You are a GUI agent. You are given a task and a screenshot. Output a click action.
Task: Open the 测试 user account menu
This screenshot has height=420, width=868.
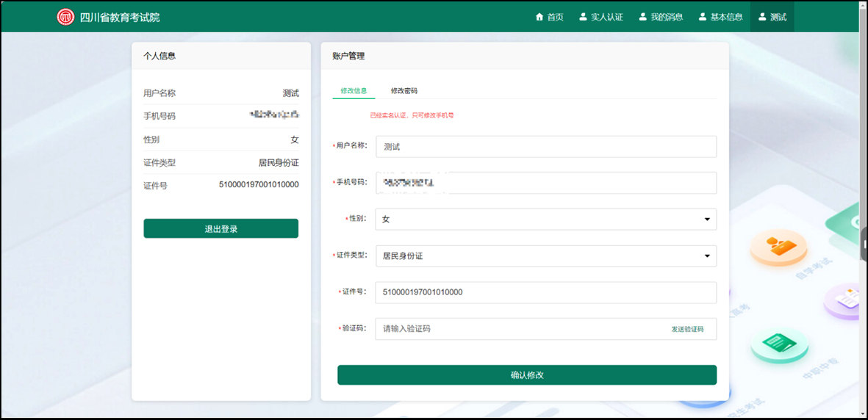pos(772,17)
